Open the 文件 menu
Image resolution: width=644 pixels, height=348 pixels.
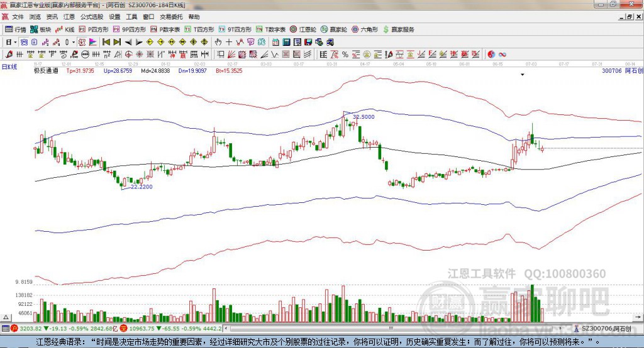pyautogui.click(x=18, y=17)
